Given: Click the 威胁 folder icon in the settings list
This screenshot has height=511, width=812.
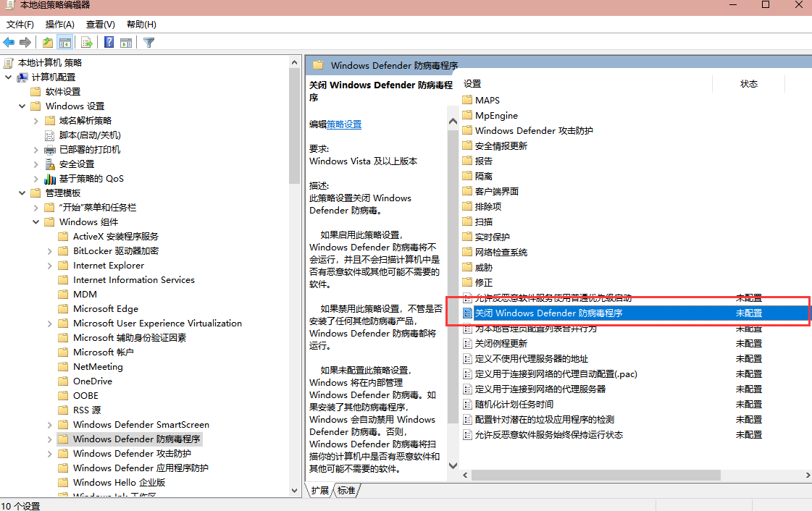Looking at the screenshot, I should pos(467,267).
